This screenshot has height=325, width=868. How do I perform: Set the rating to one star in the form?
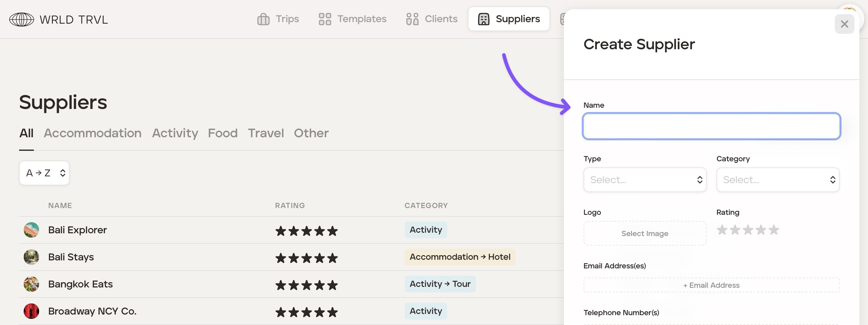coord(722,230)
